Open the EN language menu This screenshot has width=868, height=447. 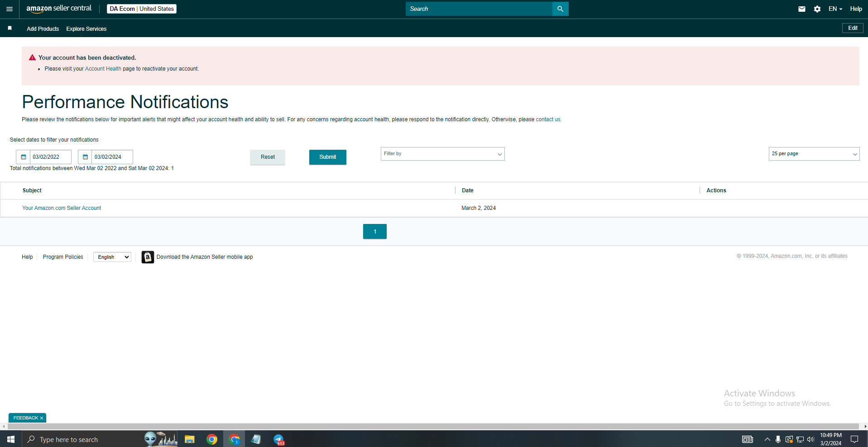click(x=835, y=9)
